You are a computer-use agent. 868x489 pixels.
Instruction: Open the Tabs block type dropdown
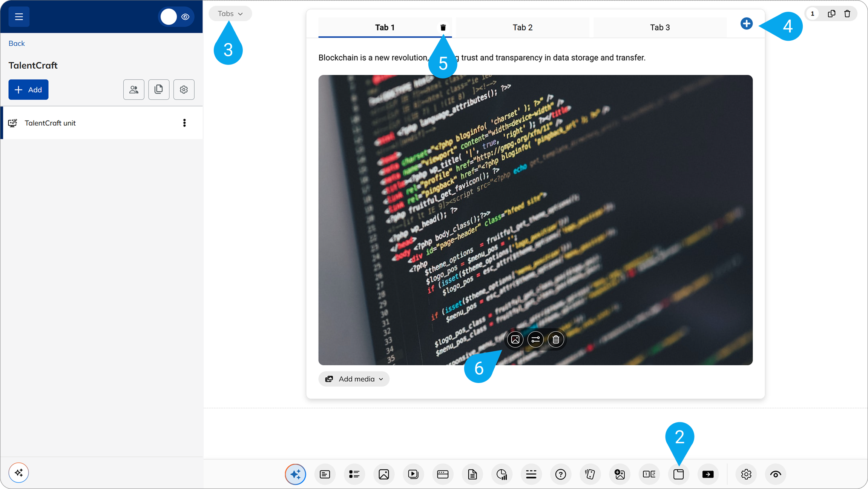[230, 14]
